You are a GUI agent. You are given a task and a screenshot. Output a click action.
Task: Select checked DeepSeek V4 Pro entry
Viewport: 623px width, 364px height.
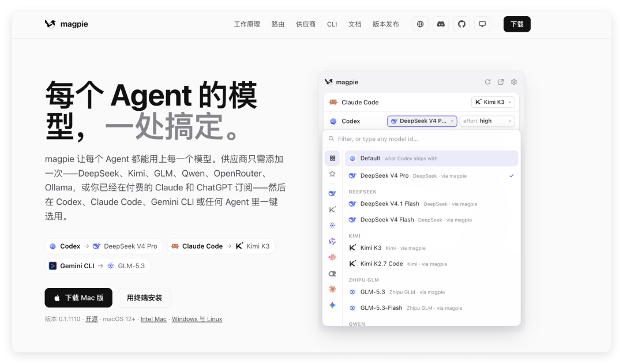[x=431, y=175]
